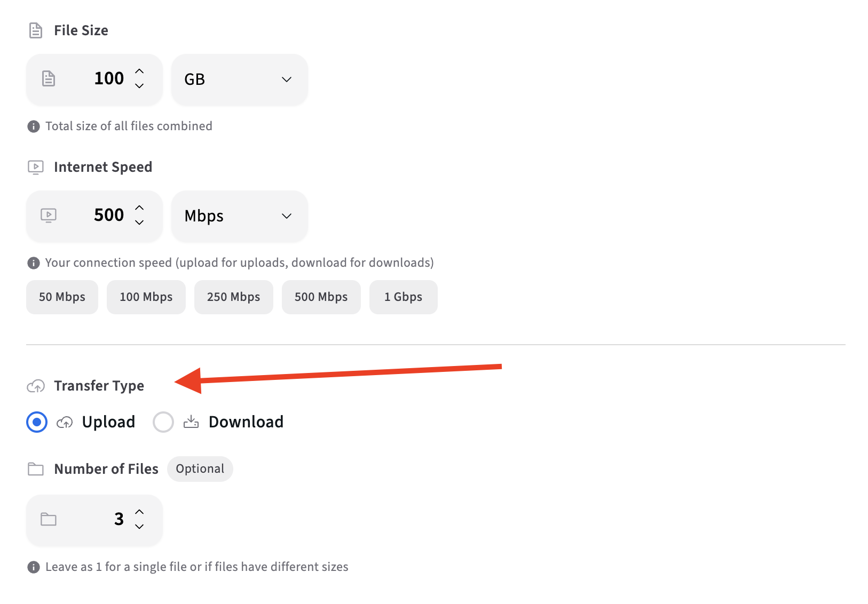Screen dimensions: 868x604
Task: Click the Number of Files folder icon
Action: pyautogui.click(x=35, y=469)
